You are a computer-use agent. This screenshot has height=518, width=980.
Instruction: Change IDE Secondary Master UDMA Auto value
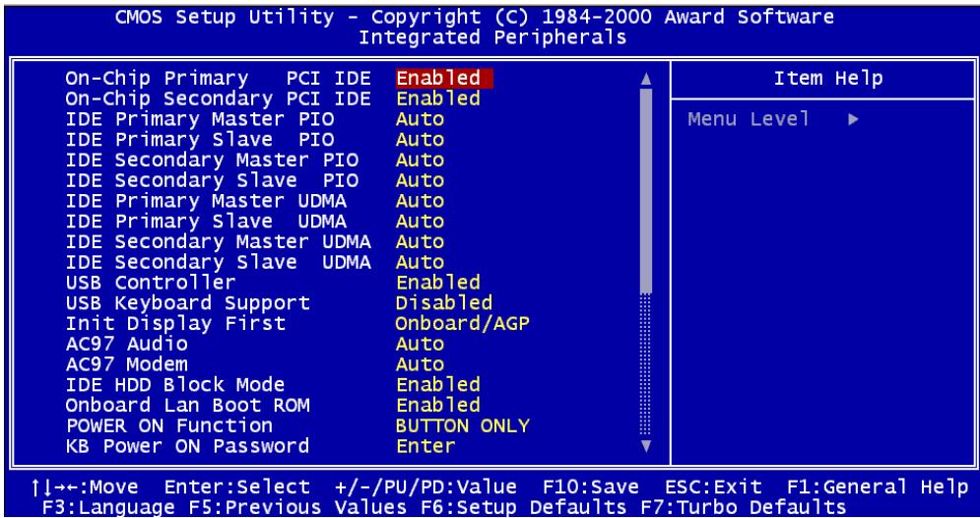click(x=420, y=242)
